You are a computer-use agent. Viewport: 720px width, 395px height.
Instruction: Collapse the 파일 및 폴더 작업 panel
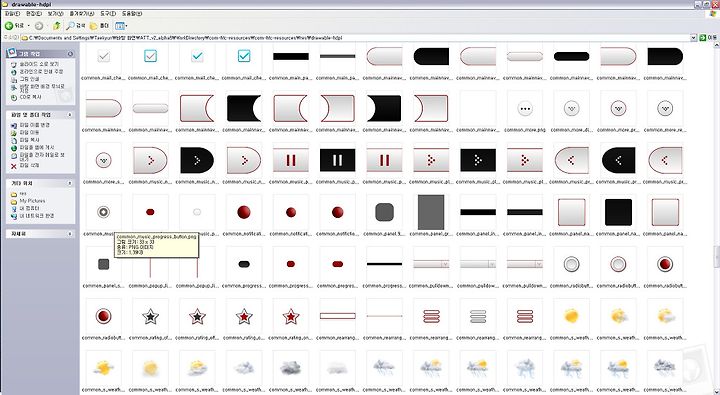(x=70, y=115)
